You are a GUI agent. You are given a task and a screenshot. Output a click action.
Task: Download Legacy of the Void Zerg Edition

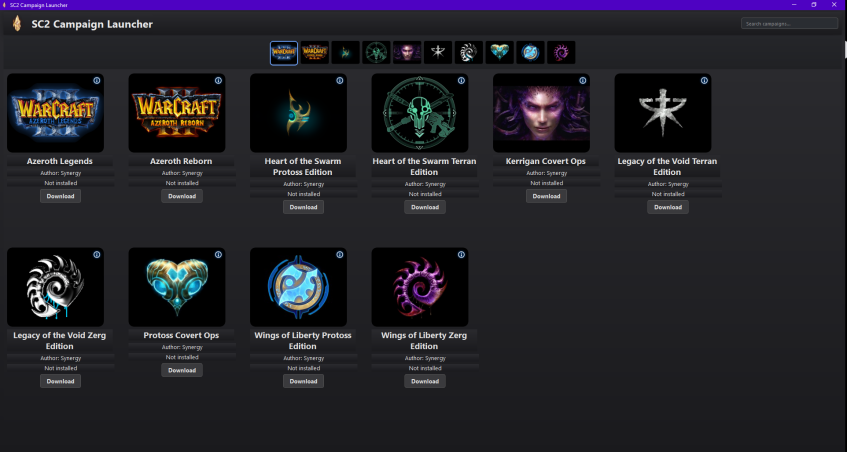(x=60, y=381)
